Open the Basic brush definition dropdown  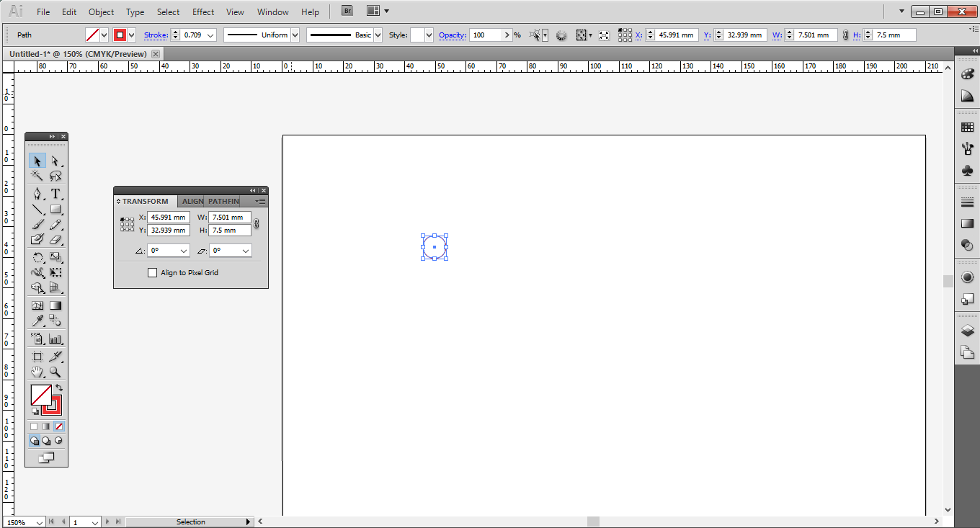pos(377,35)
